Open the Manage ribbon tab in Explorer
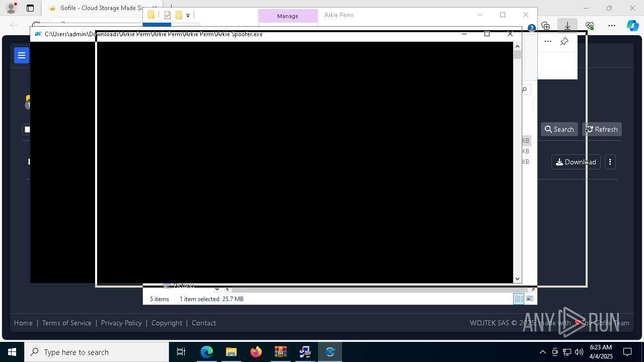Image resolution: width=644 pixels, height=362 pixels. 288,16
